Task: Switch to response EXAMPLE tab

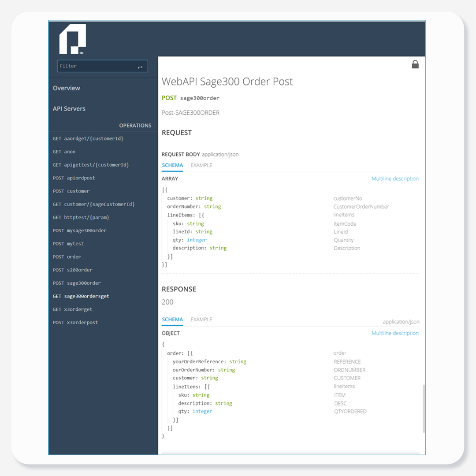Action: click(201, 320)
